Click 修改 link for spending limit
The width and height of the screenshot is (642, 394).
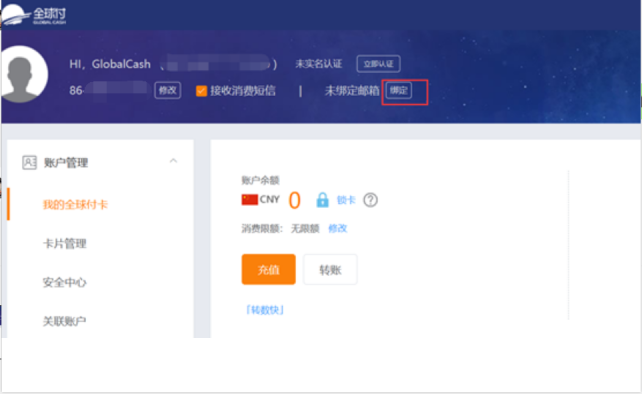(338, 228)
